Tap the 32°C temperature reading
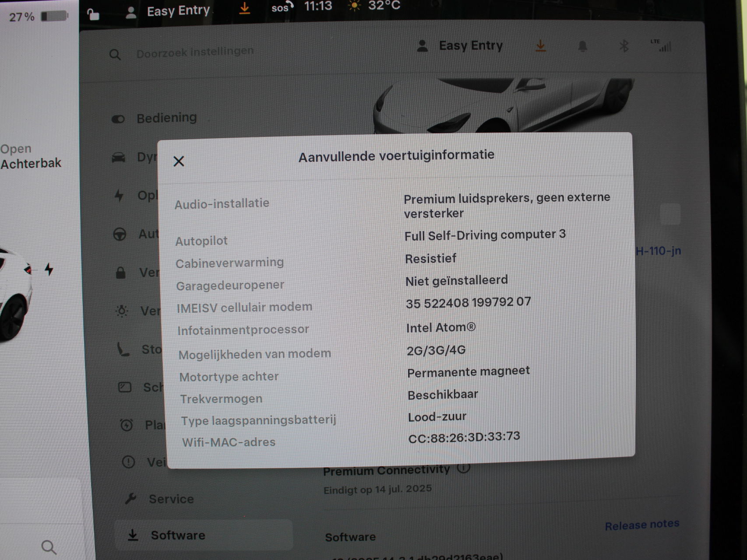747x560 pixels. (384, 6)
